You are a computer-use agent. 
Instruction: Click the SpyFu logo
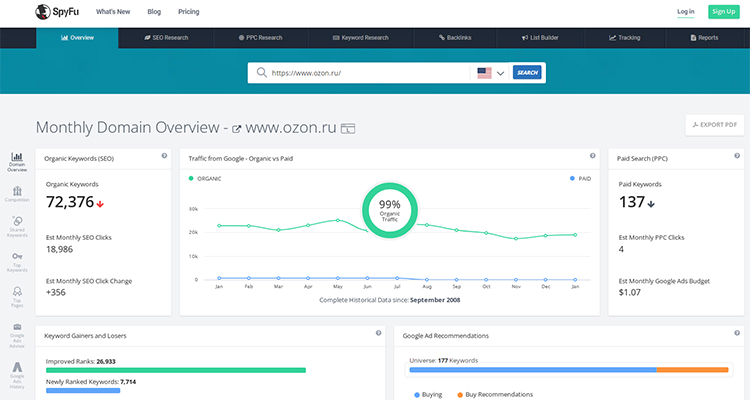[57, 11]
